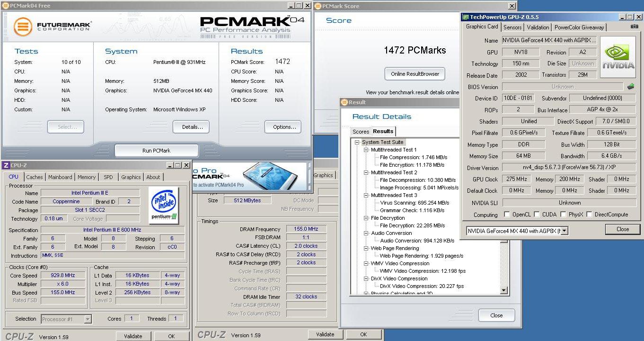The height and width of the screenshot is (341, 644).
Task: Select Grammar Check: 1.116 KB/s row
Action: coord(412,210)
